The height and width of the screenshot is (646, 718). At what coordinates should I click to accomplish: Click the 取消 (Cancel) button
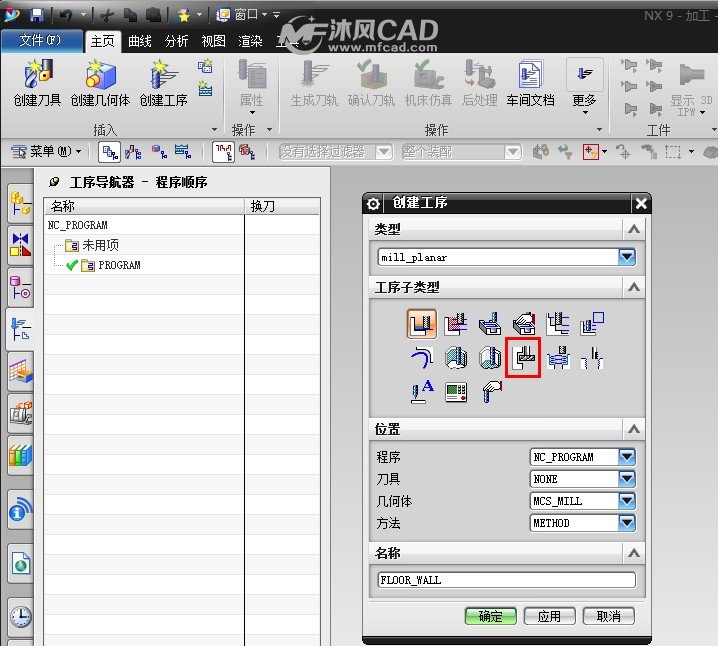(609, 616)
